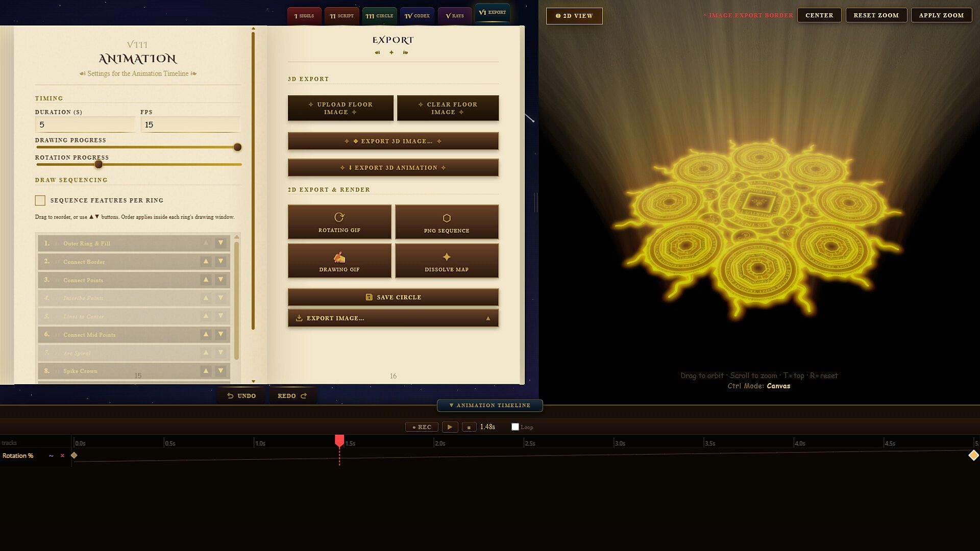
Task: Move Spike Crown down with arrow
Action: [x=220, y=371]
